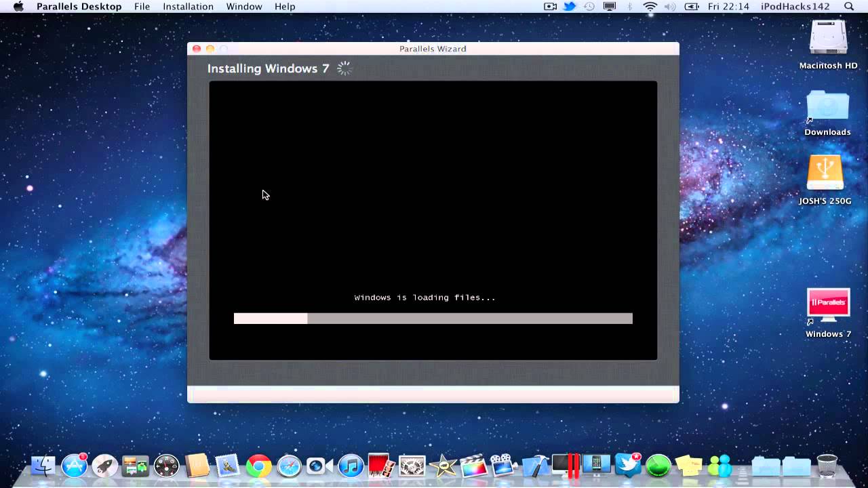
Task: Open the buddies messenger icon in Dock
Action: [719, 465]
